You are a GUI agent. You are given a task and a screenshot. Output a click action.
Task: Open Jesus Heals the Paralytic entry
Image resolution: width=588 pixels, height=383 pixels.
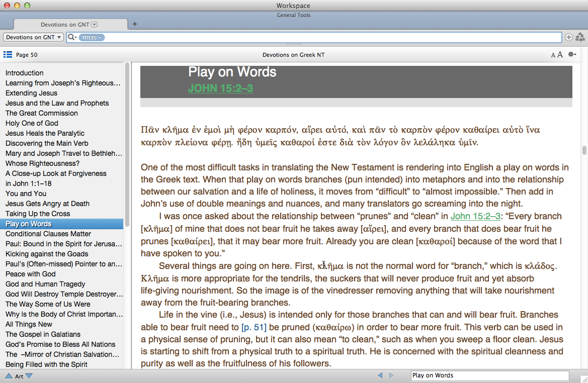(x=45, y=133)
